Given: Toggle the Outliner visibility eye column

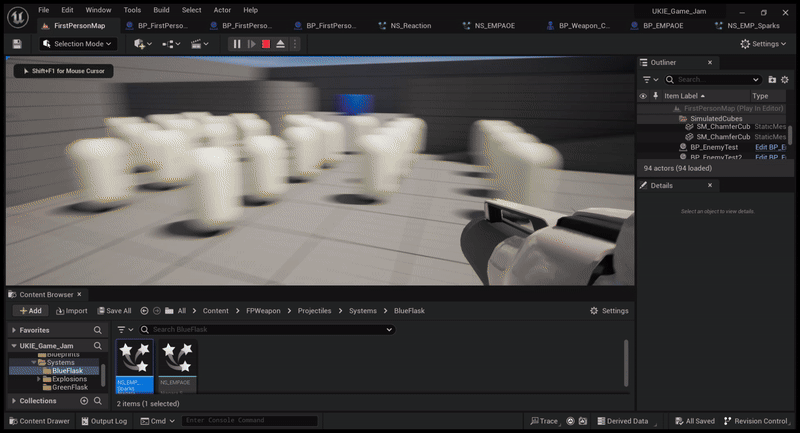Looking at the screenshot, I should click(x=643, y=96).
